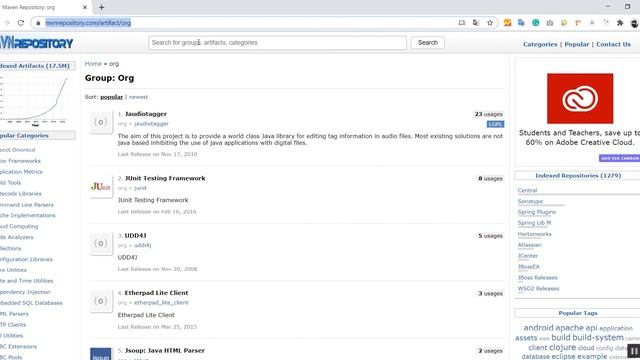The height and width of the screenshot is (360, 640).
Task: Click the build-system popular tag
Action: coord(598,338)
